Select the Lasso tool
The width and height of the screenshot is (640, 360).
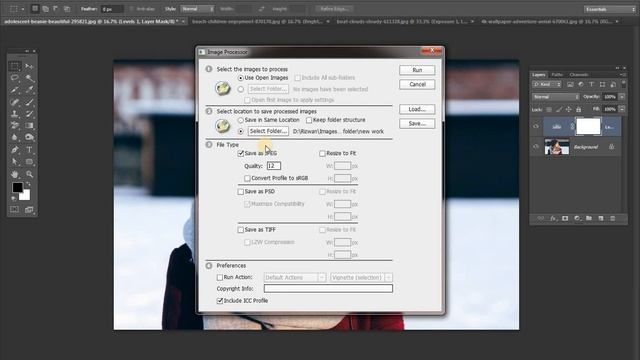pos(15,78)
